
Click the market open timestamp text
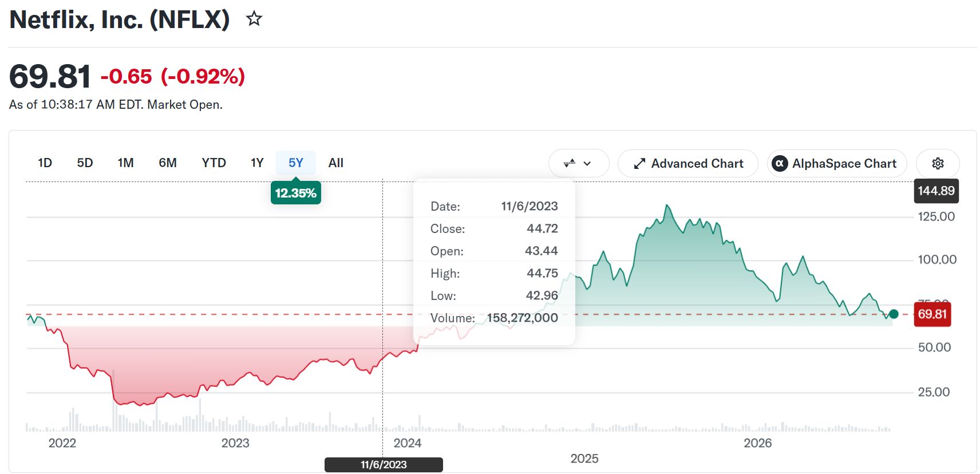[116, 105]
